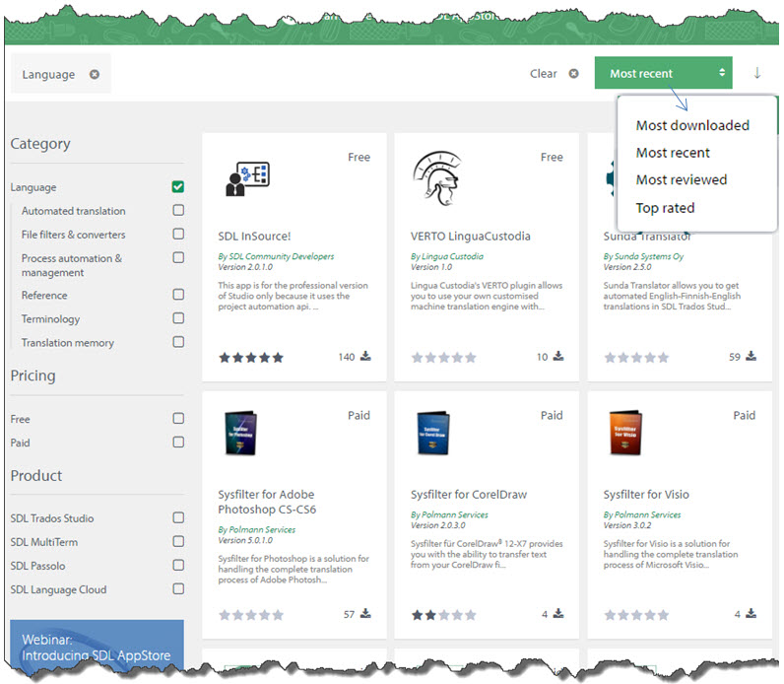
Task: Click star rating on Sunda Translator card
Action: 636,357
